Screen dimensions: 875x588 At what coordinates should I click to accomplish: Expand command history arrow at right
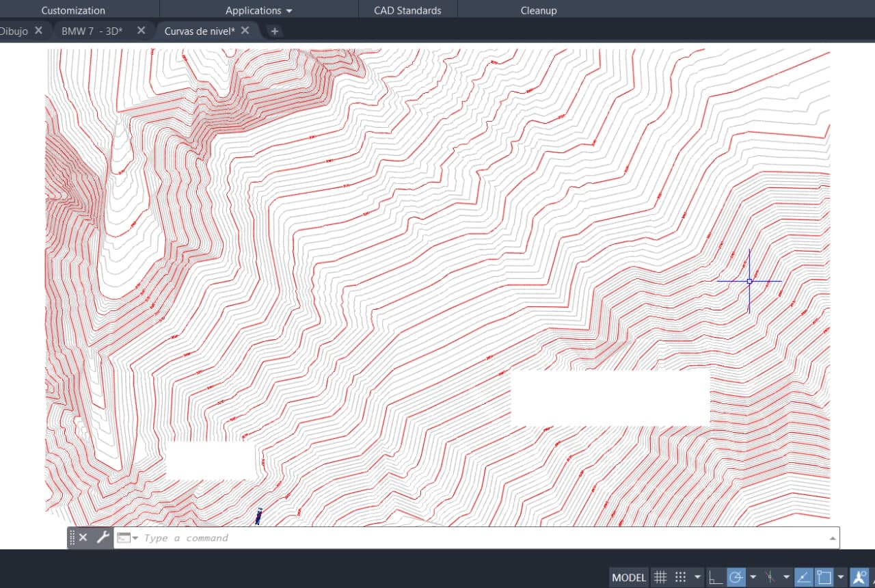pyautogui.click(x=833, y=538)
